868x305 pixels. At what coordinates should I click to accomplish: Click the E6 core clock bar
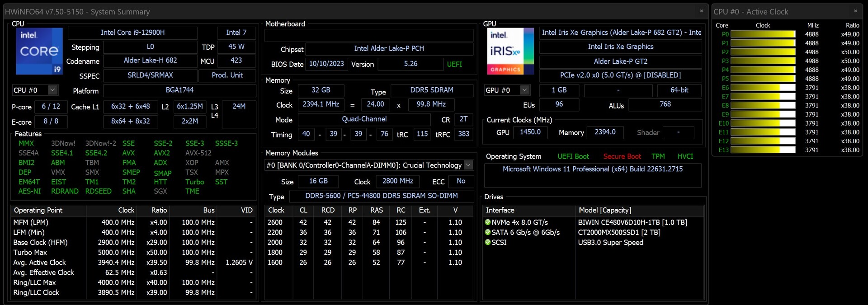click(763, 88)
